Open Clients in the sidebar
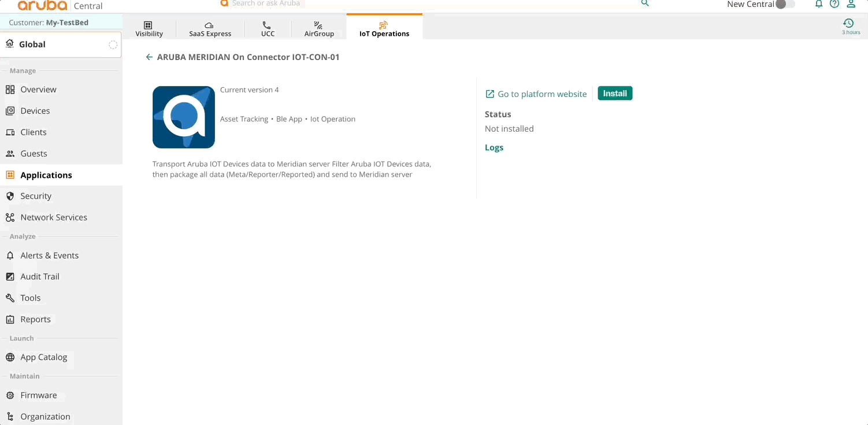 tap(61, 132)
